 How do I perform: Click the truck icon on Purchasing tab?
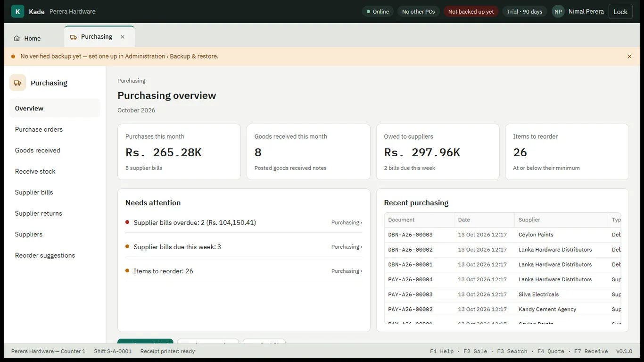pos(74,37)
